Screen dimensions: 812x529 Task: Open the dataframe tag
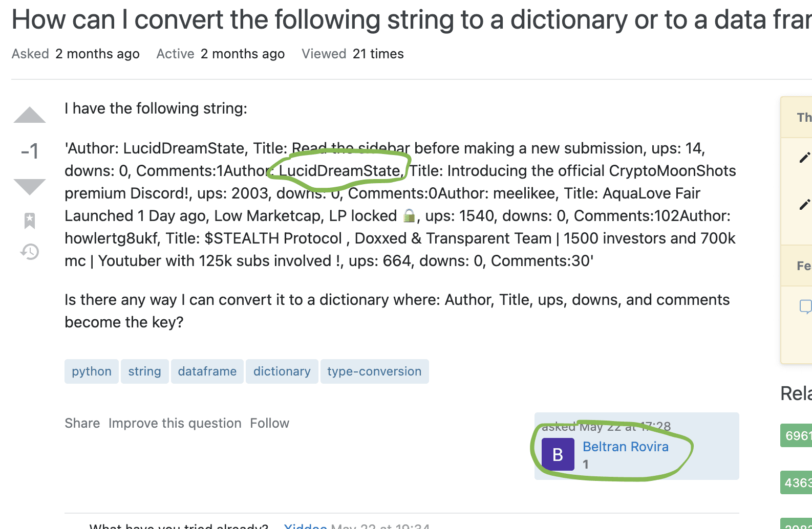(207, 371)
